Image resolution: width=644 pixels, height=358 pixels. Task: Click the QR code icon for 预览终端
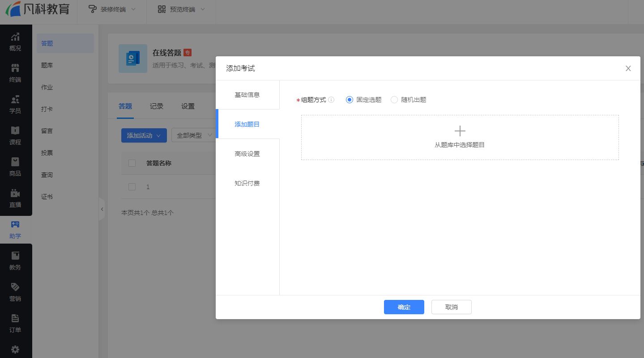point(162,9)
